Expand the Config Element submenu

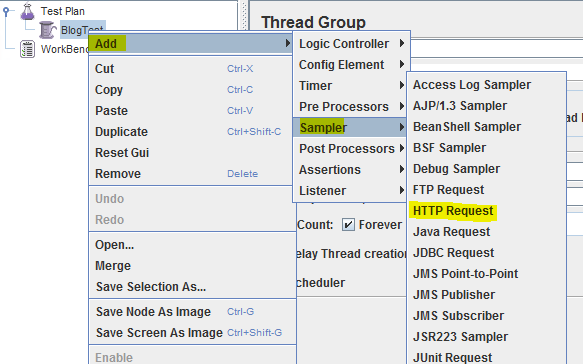(351, 65)
